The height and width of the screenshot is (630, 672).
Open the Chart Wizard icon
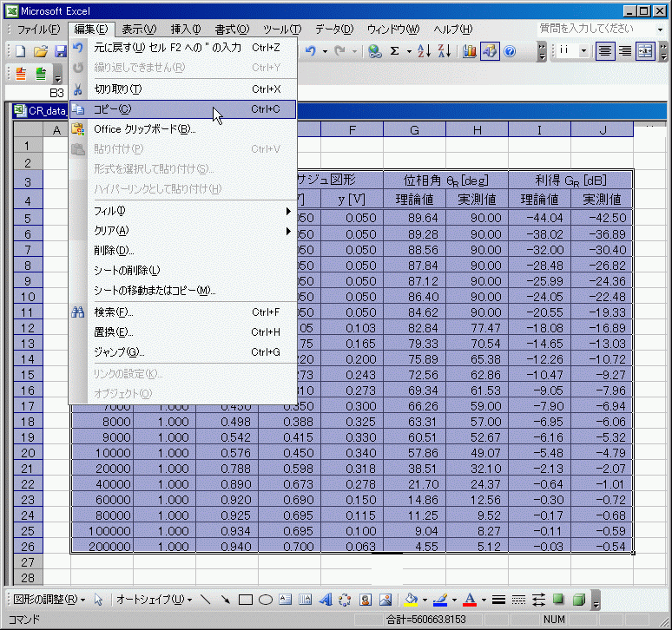pos(470,51)
